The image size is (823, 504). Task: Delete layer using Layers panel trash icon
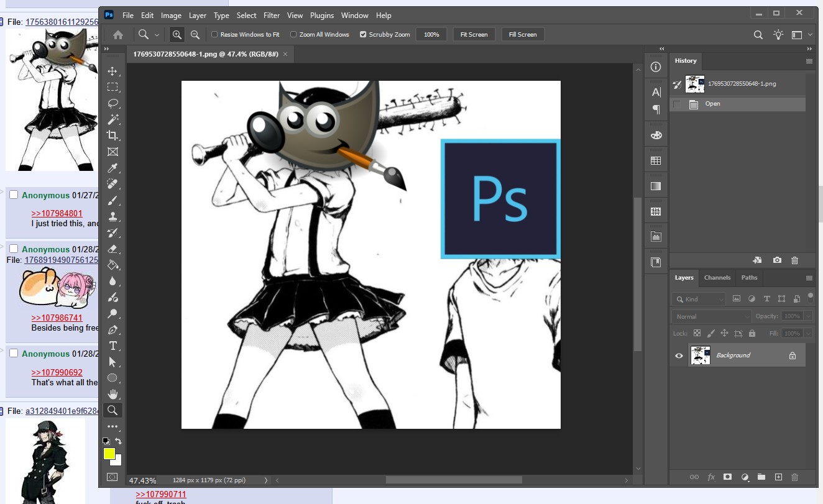click(794, 477)
